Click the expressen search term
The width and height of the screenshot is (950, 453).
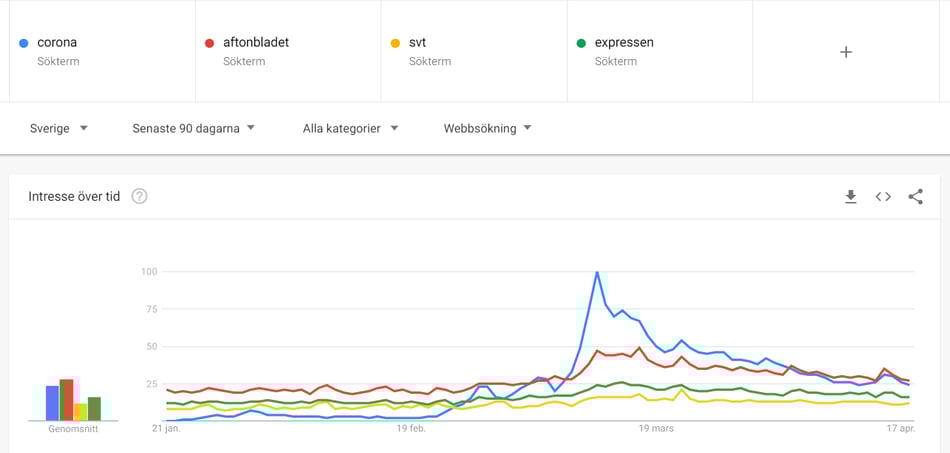(x=624, y=43)
